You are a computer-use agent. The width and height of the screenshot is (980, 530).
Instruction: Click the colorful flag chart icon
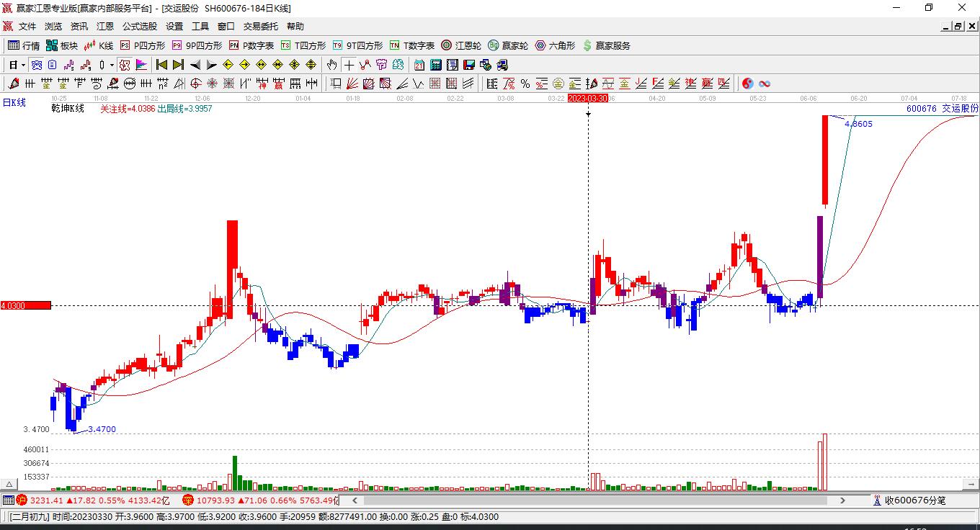coord(141,65)
